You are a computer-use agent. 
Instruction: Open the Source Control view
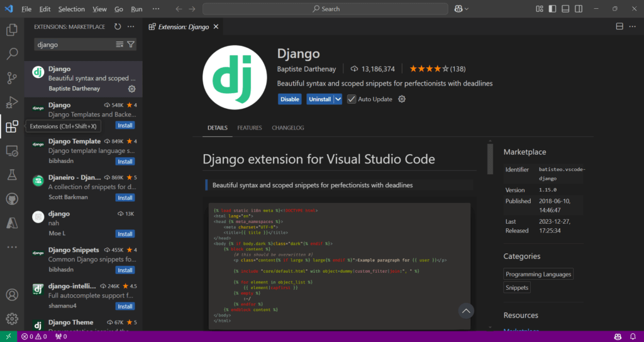click(x=12, y=77)
